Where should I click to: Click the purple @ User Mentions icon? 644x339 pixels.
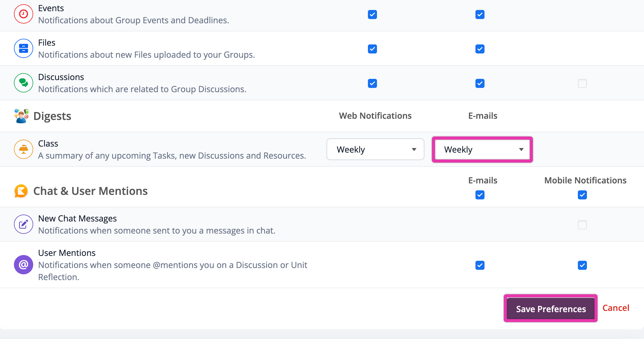[x=24, y=265]
